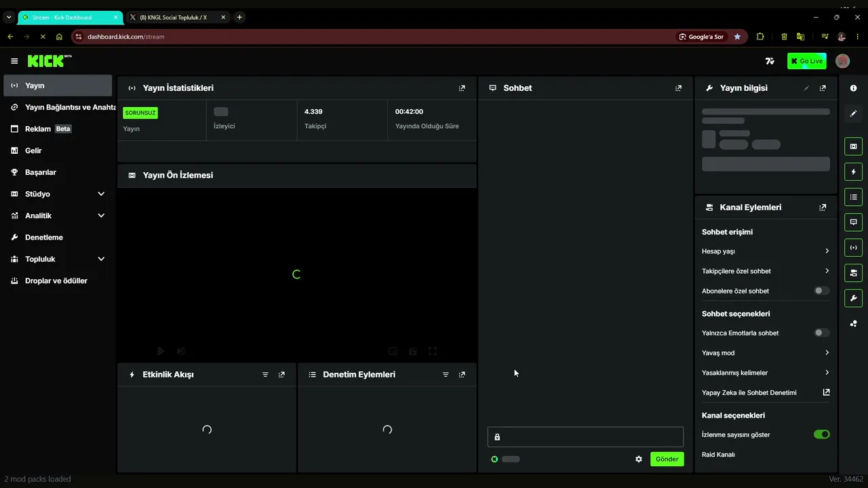
Task: Filter the Denetim Eylemleri list
Action: coord(446,374)
